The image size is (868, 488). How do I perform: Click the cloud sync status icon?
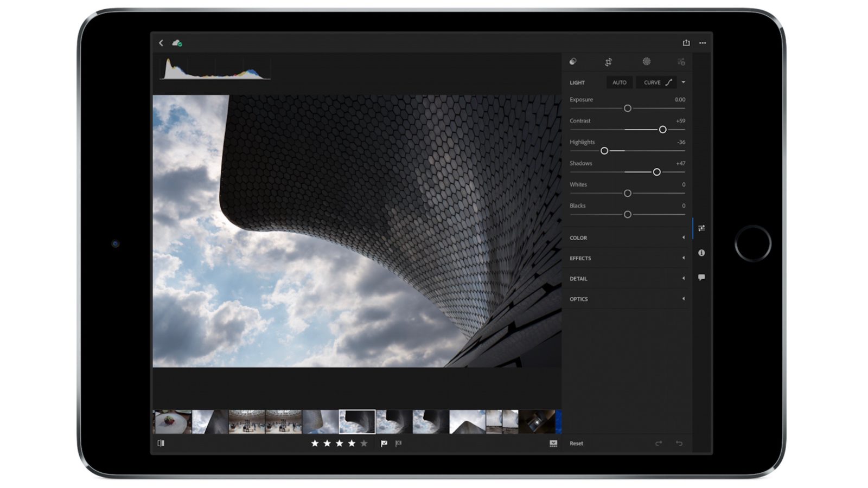click(176, 42)
